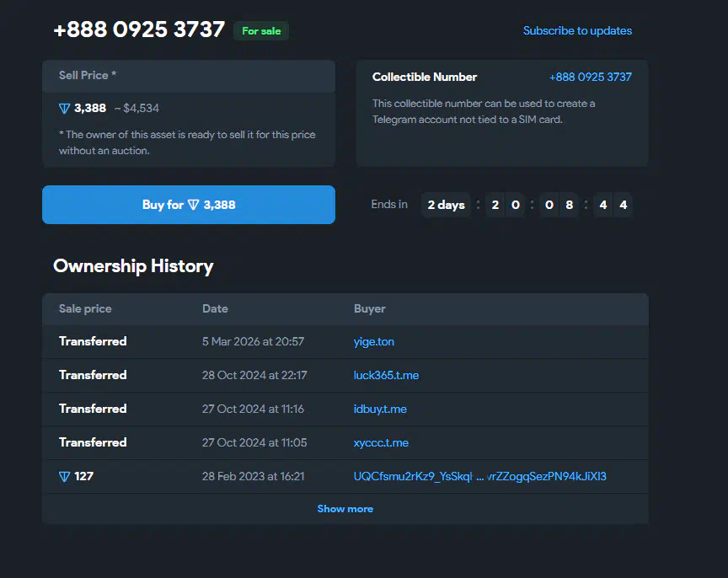This screenshot has width=728, height=578.
Task: Open the UQCfsmu2rKz9 wallet address link
Action: point(479,476)
